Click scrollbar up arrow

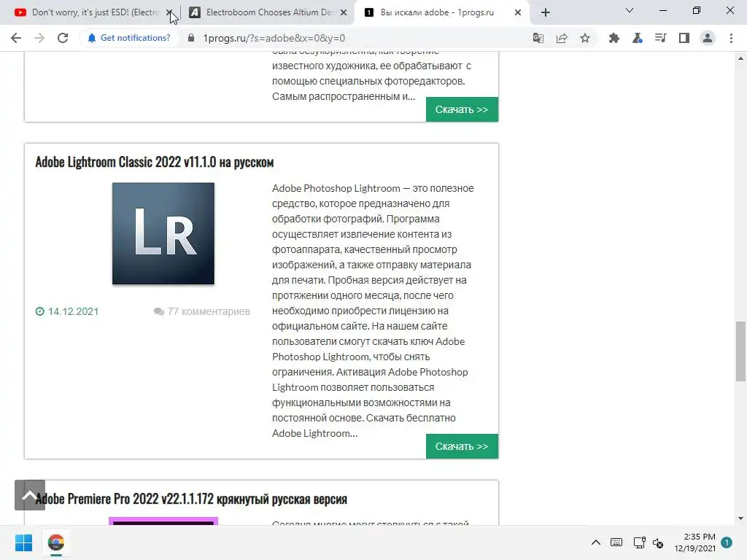740,58
